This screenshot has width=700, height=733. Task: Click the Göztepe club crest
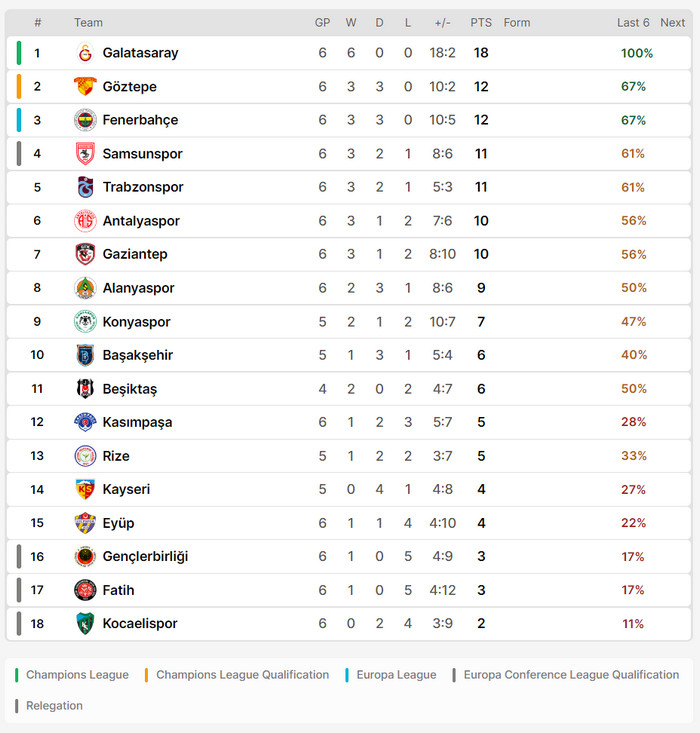[85, 87]
